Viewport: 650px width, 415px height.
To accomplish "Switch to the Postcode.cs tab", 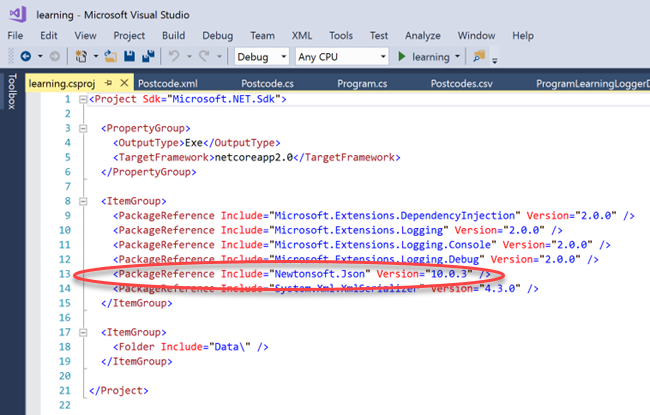I will (267, 84).
